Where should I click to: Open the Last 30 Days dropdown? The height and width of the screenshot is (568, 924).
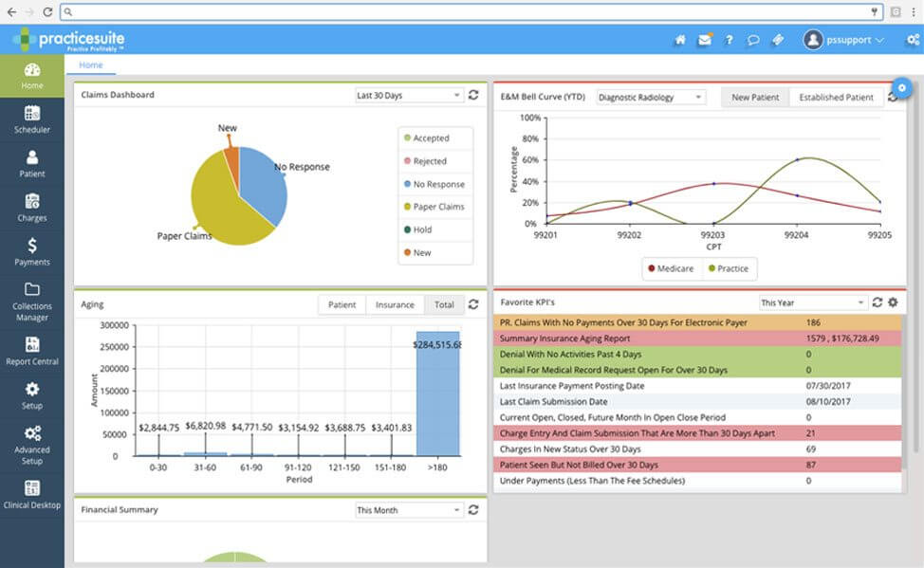(408, 96)
